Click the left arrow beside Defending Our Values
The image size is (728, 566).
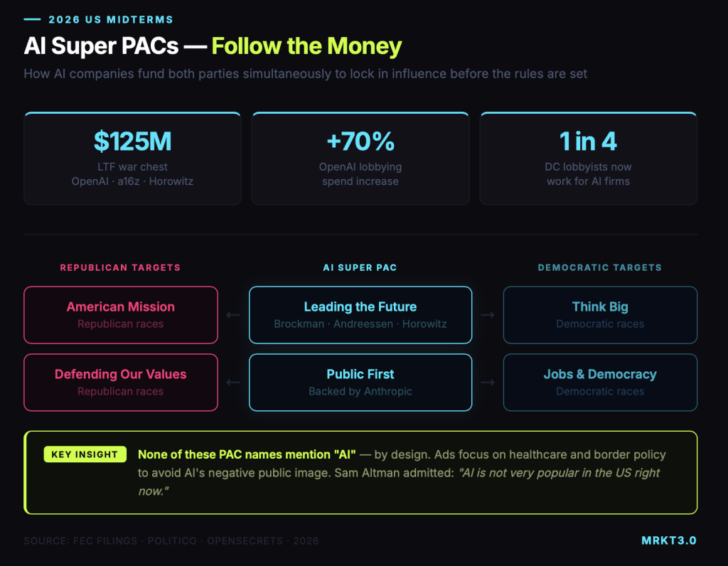[x=232, y=383]
